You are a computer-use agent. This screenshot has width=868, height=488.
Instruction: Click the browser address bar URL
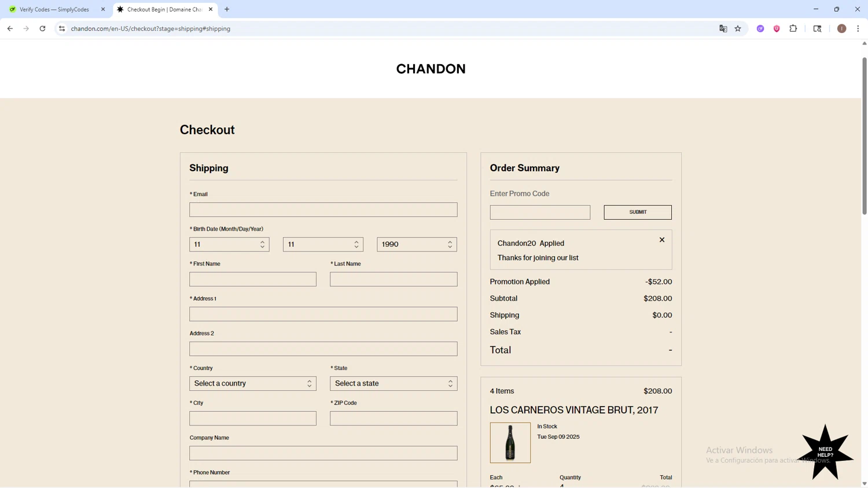(x=150, y=28)
